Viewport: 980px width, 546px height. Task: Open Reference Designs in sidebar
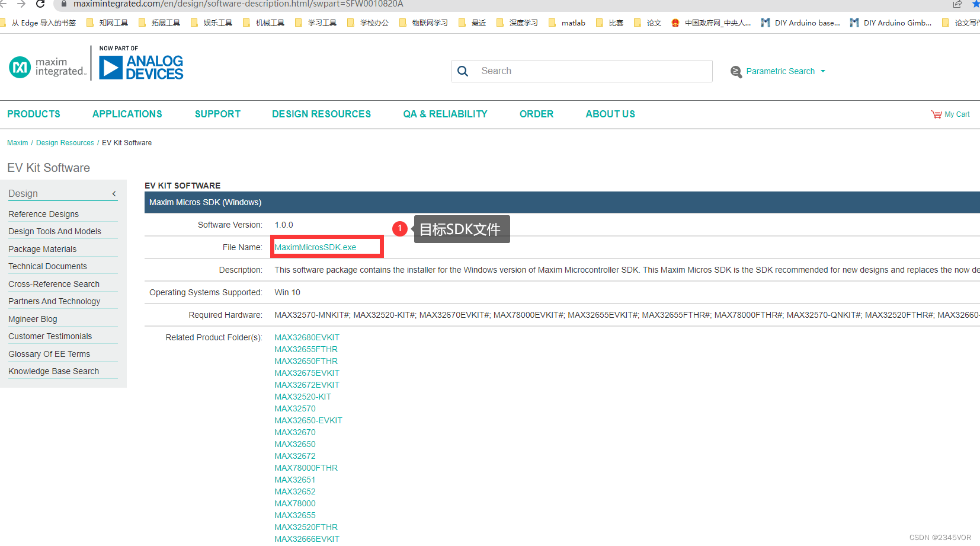coord(43,214)
